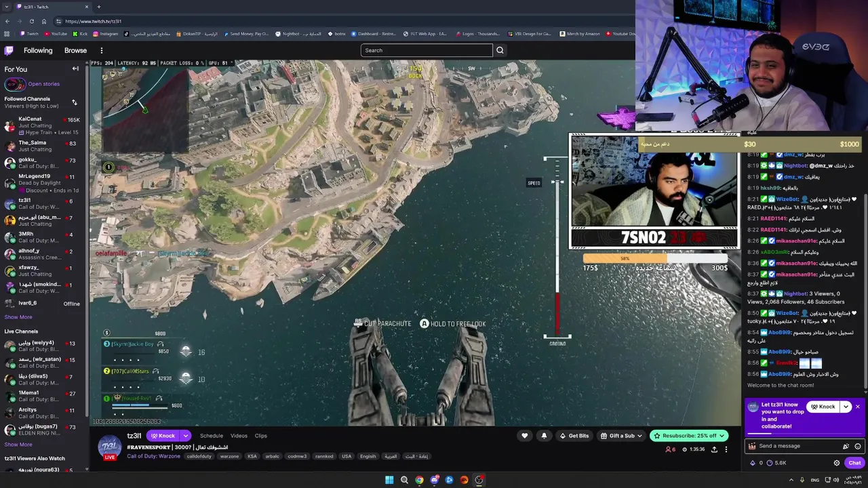Open the Browse page

click(75, 50)
